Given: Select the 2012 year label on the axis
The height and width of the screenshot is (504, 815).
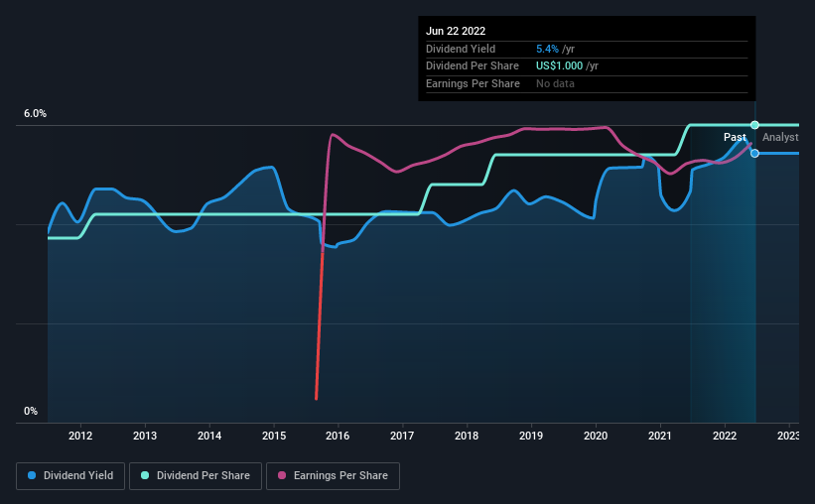Looking at the screenshot, I should [80, 436].
